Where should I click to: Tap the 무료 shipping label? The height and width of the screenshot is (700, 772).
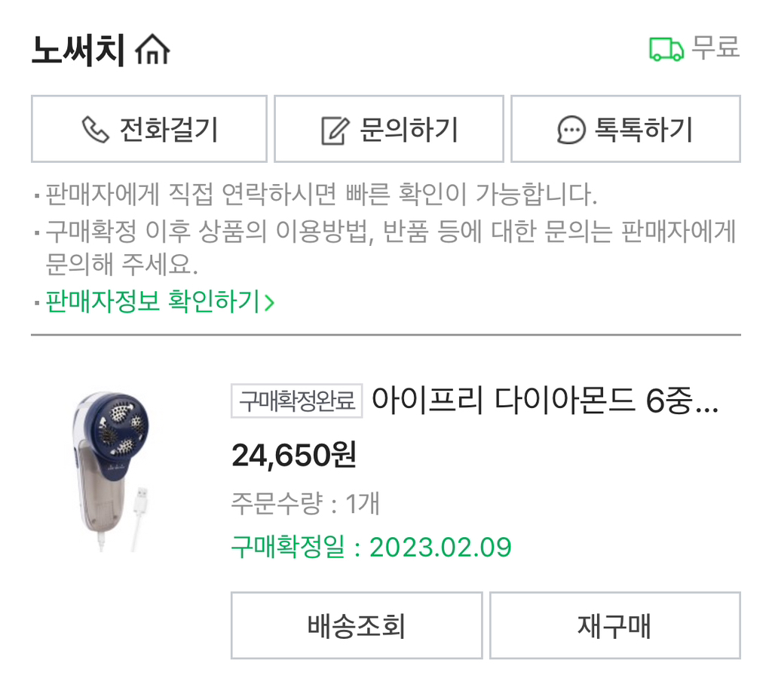pos(715,48)
